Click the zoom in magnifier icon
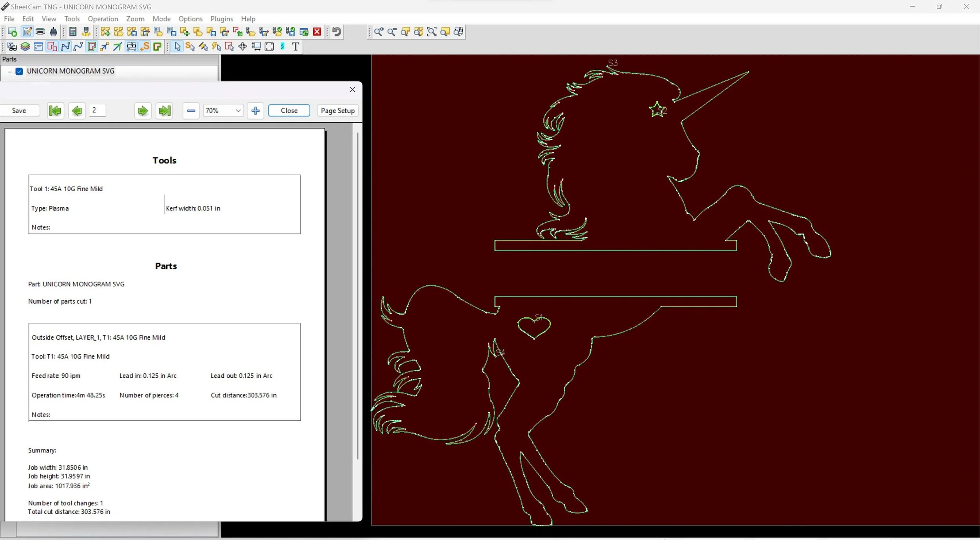 [x=378, y=32]
